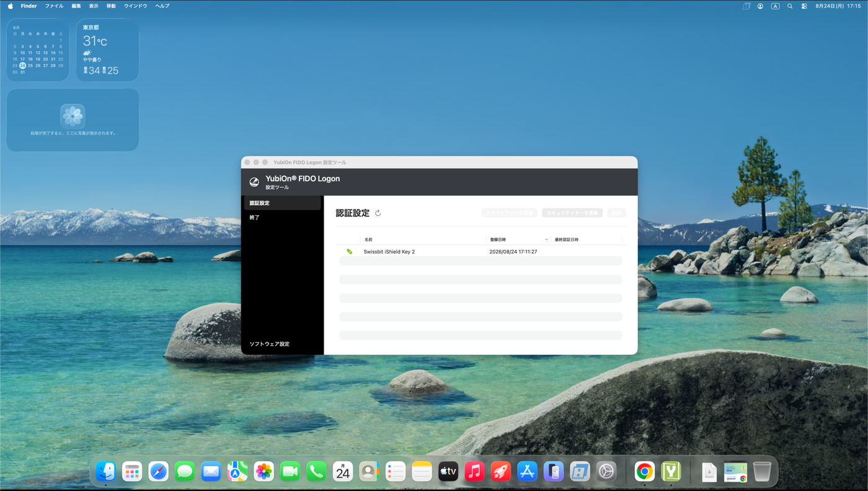This screenshot has height=491, width=868.
Task: Open System Settings from the Dock
Action: click(x=606, y=472)
